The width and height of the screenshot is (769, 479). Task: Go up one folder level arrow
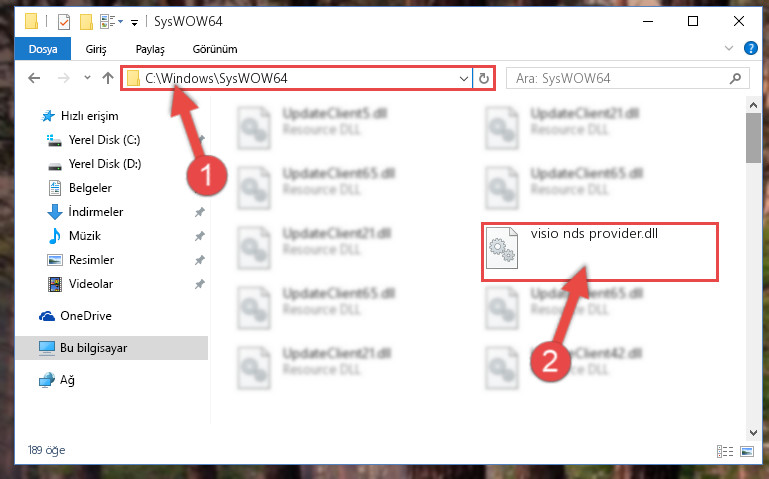point(108,78)
